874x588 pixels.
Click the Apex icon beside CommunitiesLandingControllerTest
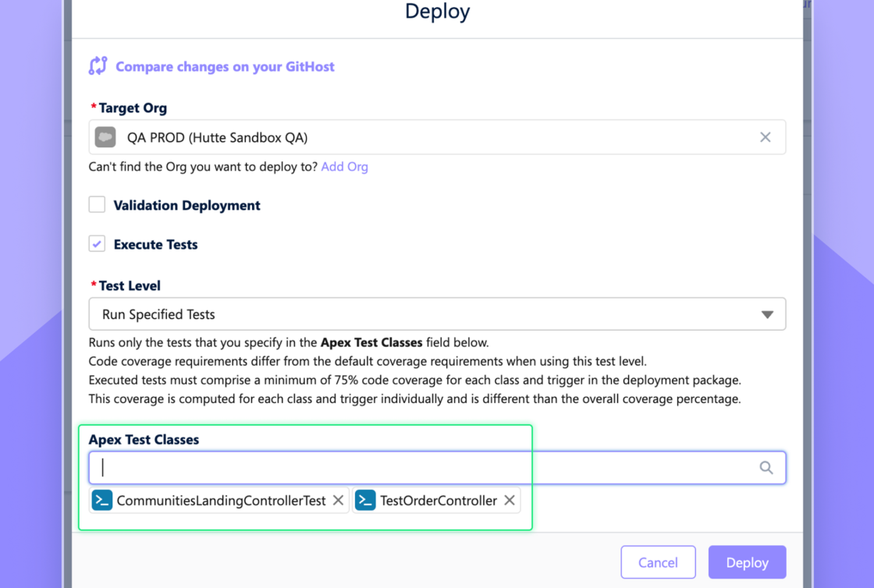[x=102, y=501]
